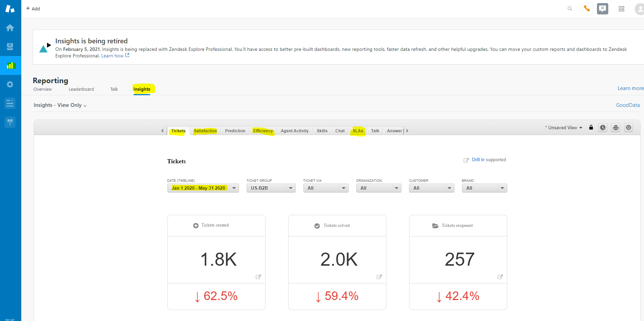This screenshot has width=644, height=321.
Task: Open the Unsaved View dropdown
Action: pyautogui.click(x=564, y=128)
